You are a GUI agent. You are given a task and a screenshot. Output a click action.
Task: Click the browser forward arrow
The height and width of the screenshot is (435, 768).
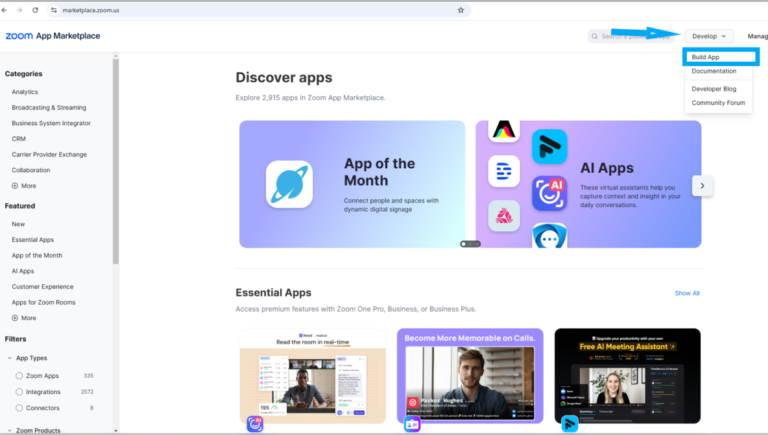20,10
